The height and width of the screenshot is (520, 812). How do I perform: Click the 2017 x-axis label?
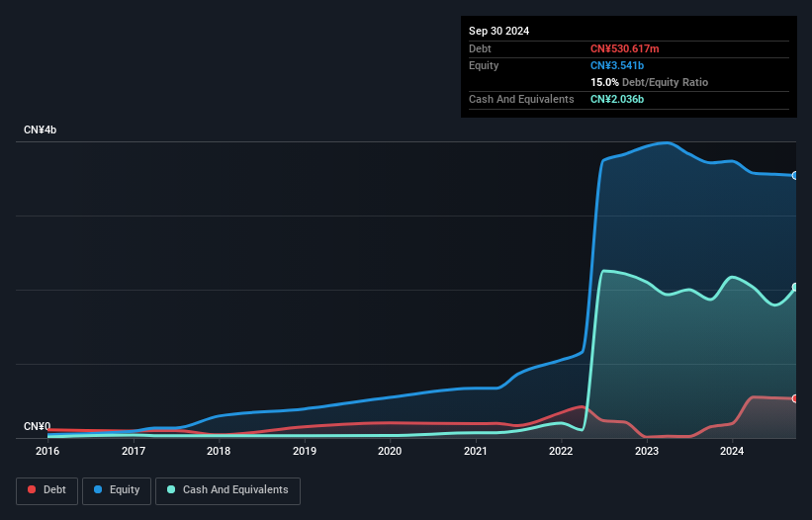click(134, 451)
